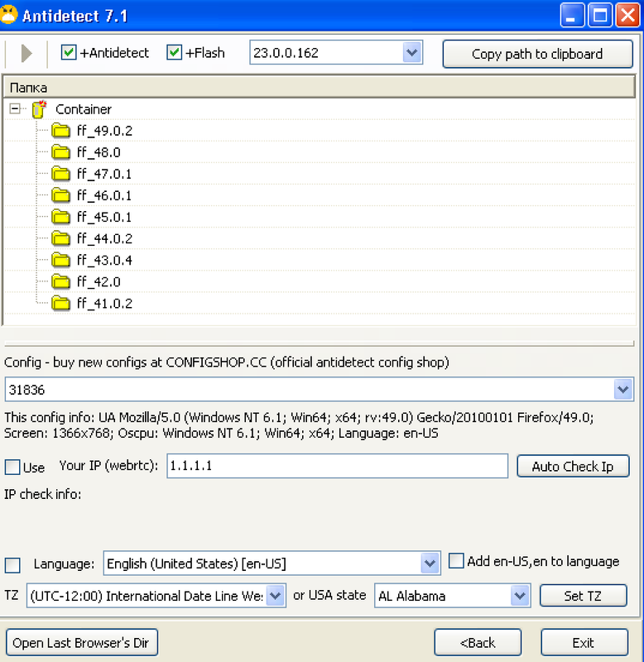Select the ff_47.0.1 folder icon
Viewport: 644px width, 662px height.
click(x=60, y=174)
